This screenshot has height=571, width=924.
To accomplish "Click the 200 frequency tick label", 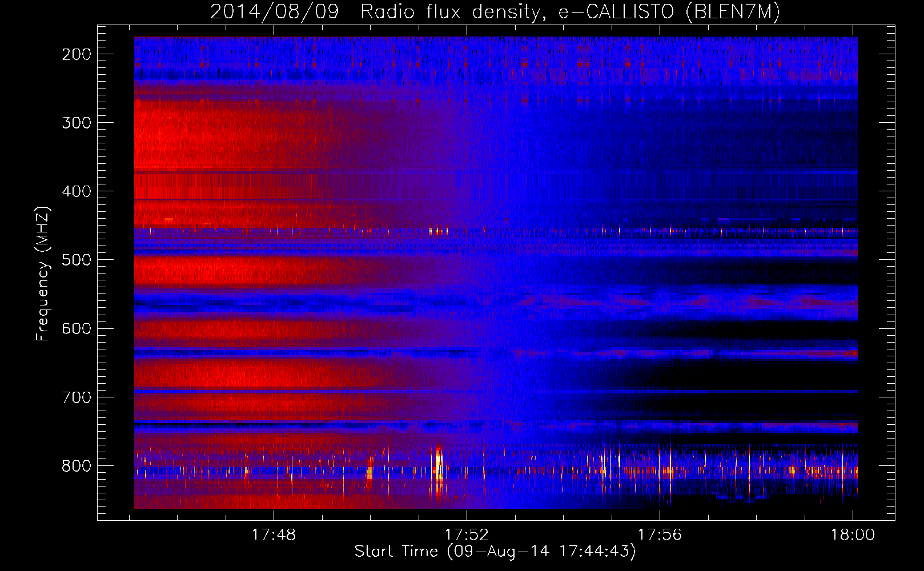I will coord(77,54).
